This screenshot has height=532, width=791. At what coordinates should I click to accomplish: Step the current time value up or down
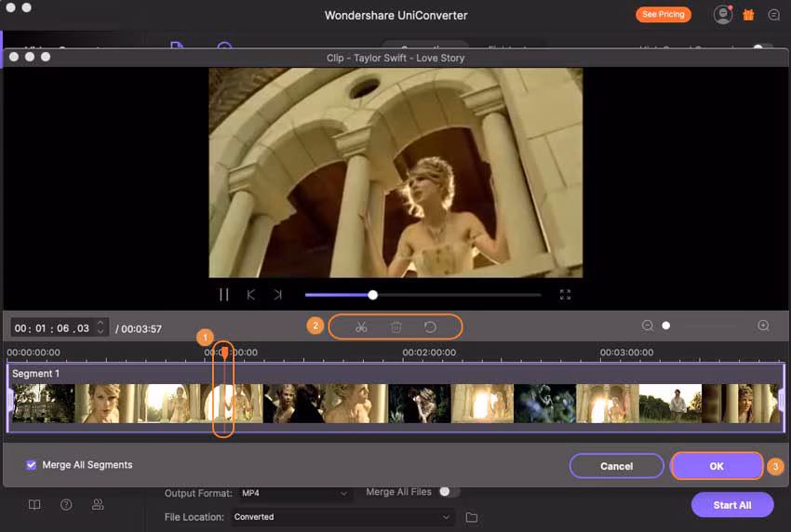(x=101, y=327)
